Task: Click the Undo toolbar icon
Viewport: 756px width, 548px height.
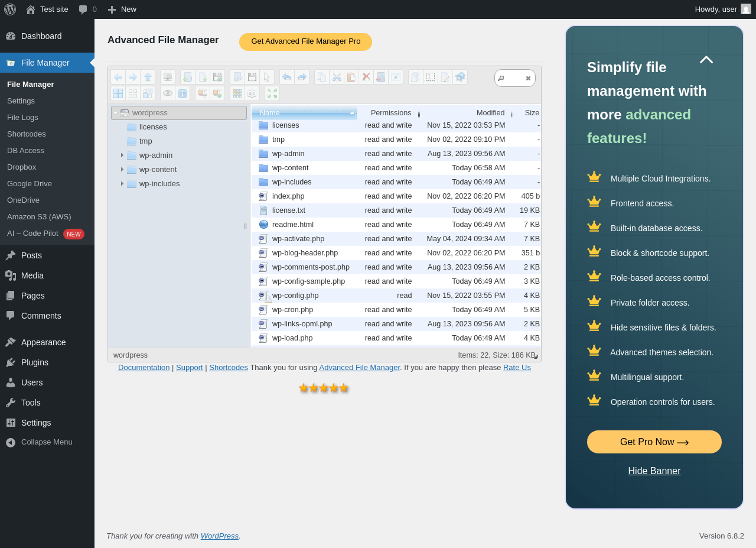Action: [287, 77]
